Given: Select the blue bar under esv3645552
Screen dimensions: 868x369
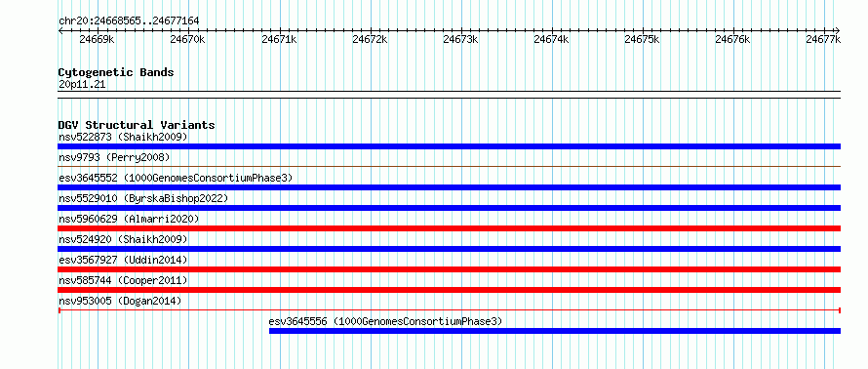Looking at the screenshot, I should 449,187.
